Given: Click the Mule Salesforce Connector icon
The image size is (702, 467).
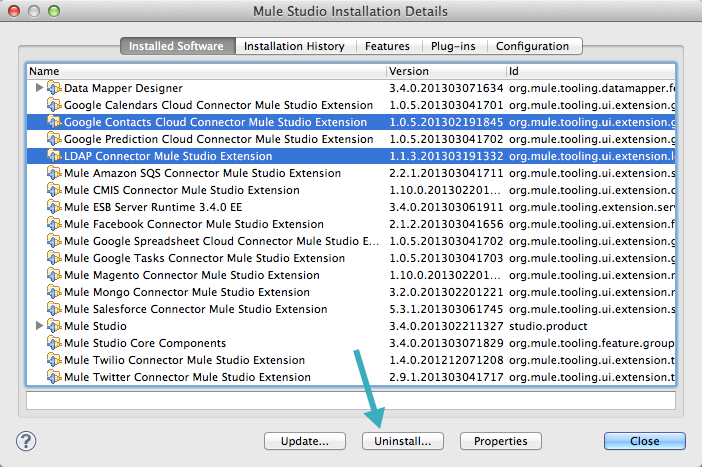Looking at the screenshot, I should tap(54, 309).
